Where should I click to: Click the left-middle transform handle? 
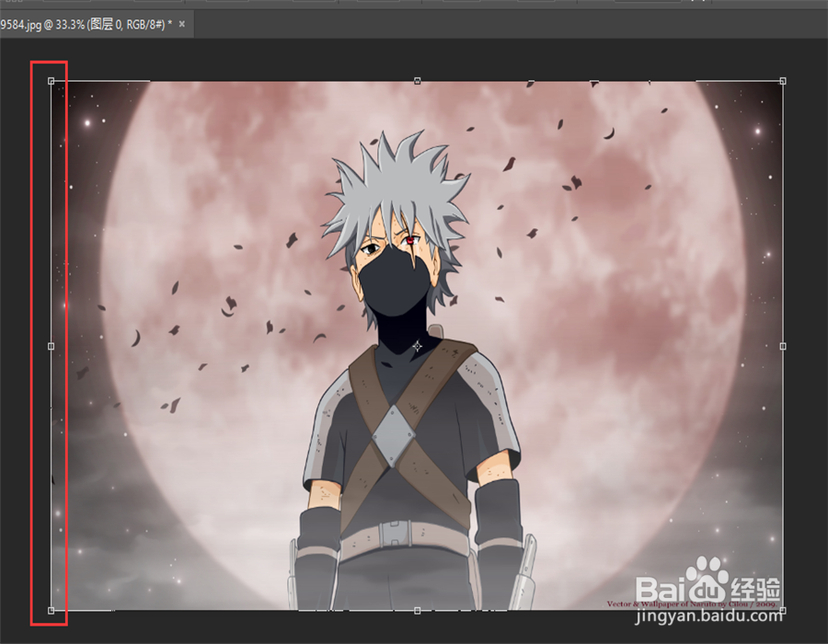pyautogui.click(x=52, y=346)
